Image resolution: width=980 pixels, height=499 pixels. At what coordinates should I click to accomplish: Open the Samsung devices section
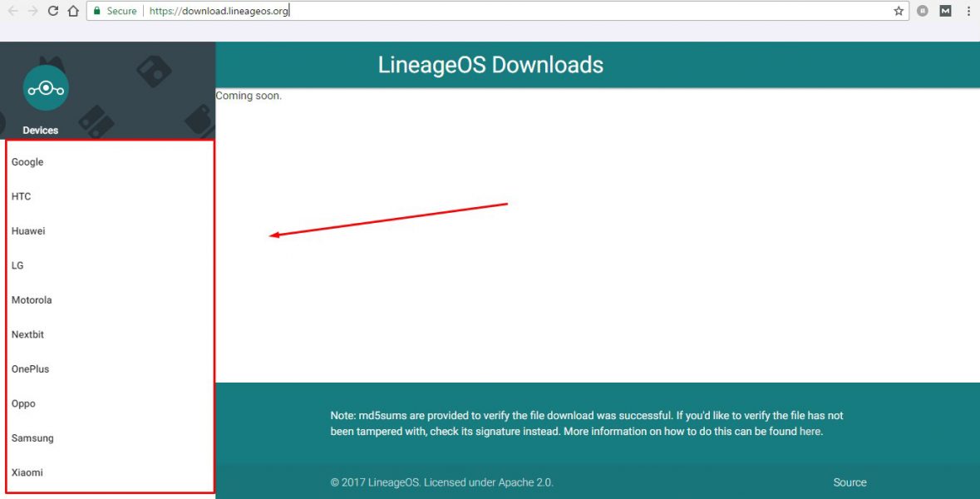point(33,437)
